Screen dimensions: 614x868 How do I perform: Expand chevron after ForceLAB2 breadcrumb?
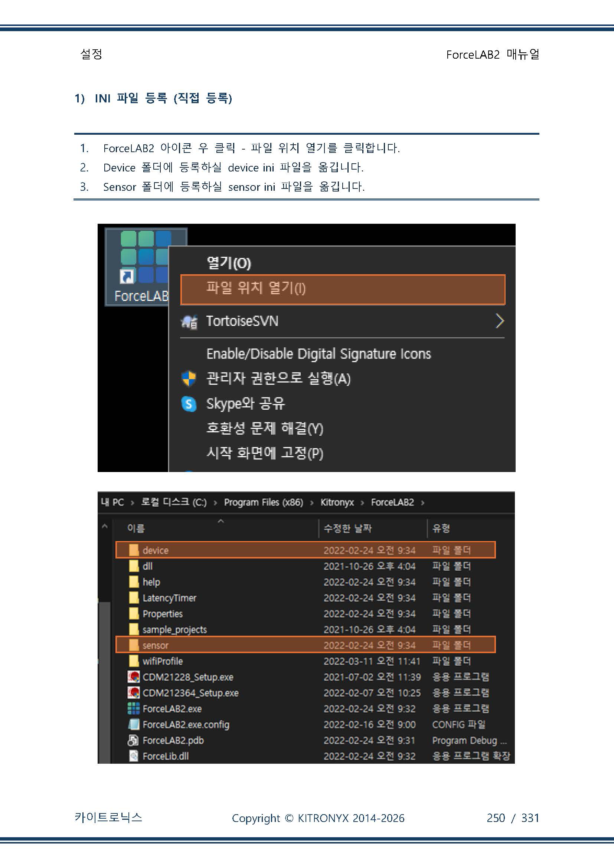point(422,503)
